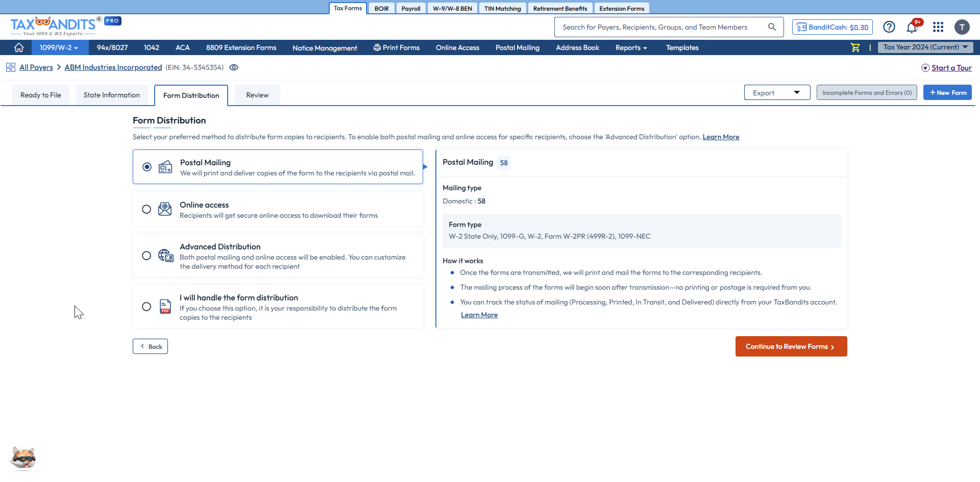This screenshot has width=980, height=482.
Task: Switch to the State Information tab
Action: [112, 95]
